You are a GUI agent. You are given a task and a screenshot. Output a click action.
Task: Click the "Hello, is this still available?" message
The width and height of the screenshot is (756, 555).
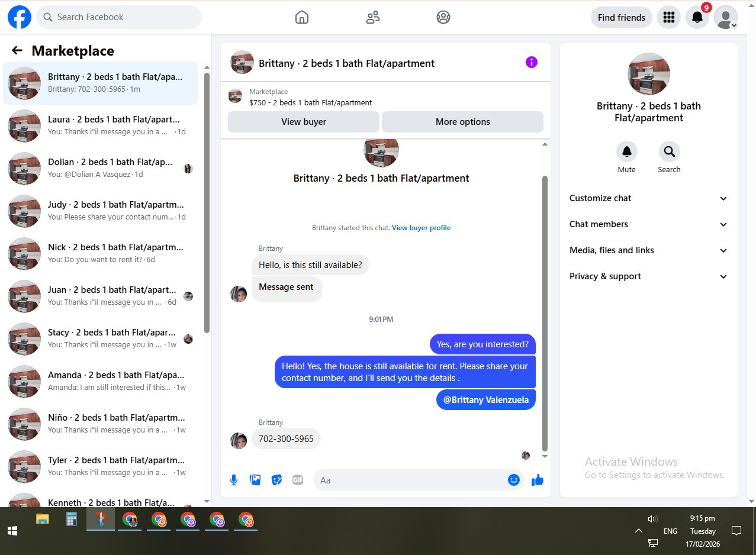(x=310, y=265)
